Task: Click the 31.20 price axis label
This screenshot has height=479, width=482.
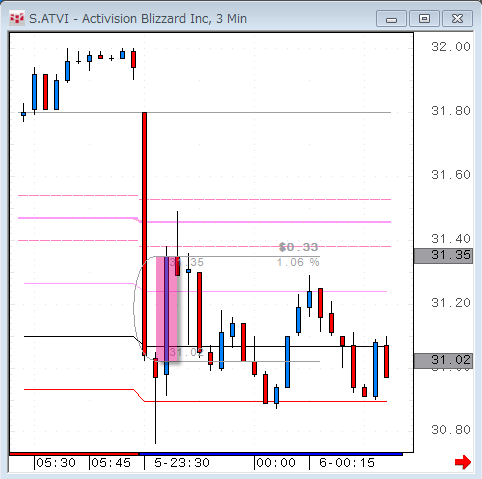Action: (451, 303)
